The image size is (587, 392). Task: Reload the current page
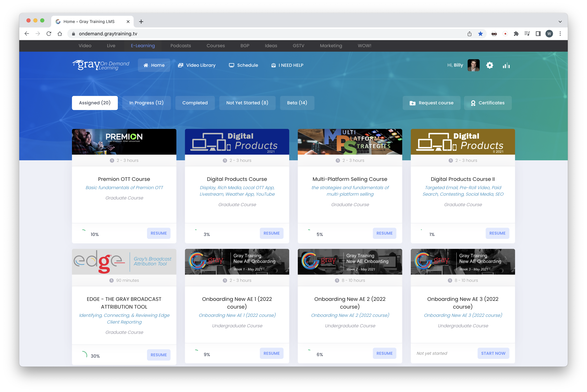point(49,34)
